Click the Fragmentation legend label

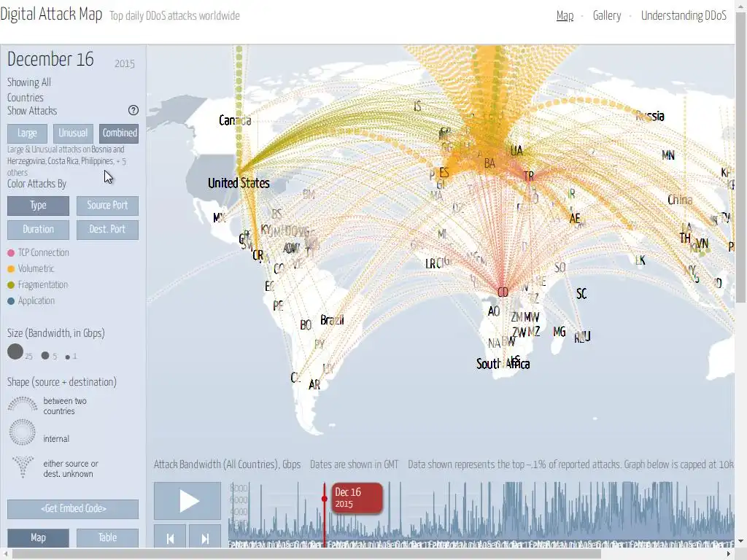(x=43, y=285)
